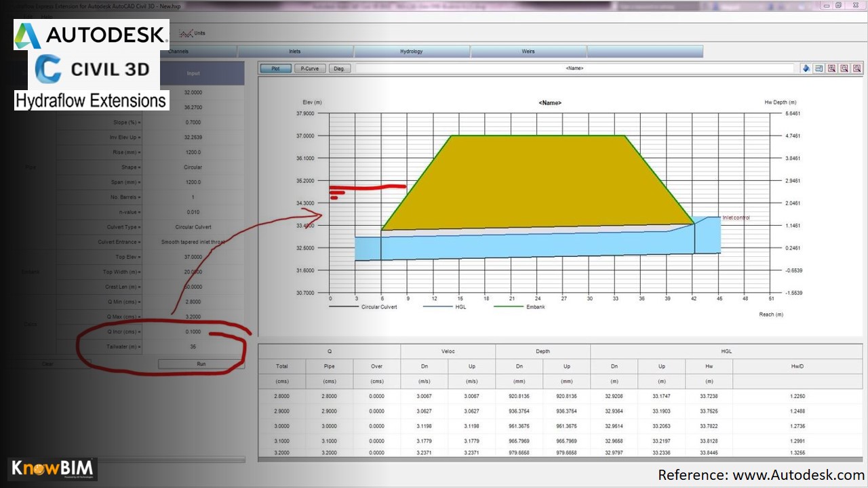868x488 pixels.
Task: Edit the Top Elev value 37.0000
Action: pyautogui.click(x=193, y=257)
